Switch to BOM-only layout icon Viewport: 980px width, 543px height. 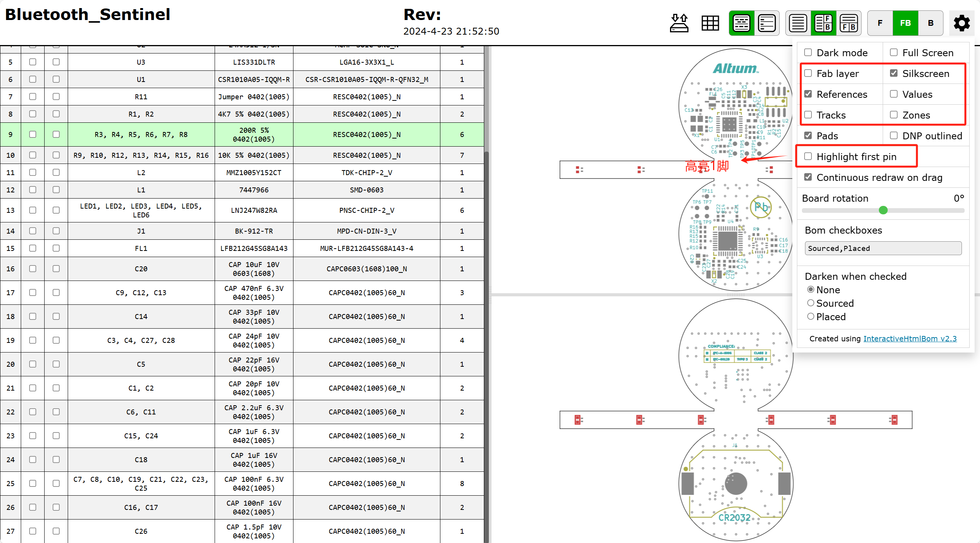click(x=798, y=23)
